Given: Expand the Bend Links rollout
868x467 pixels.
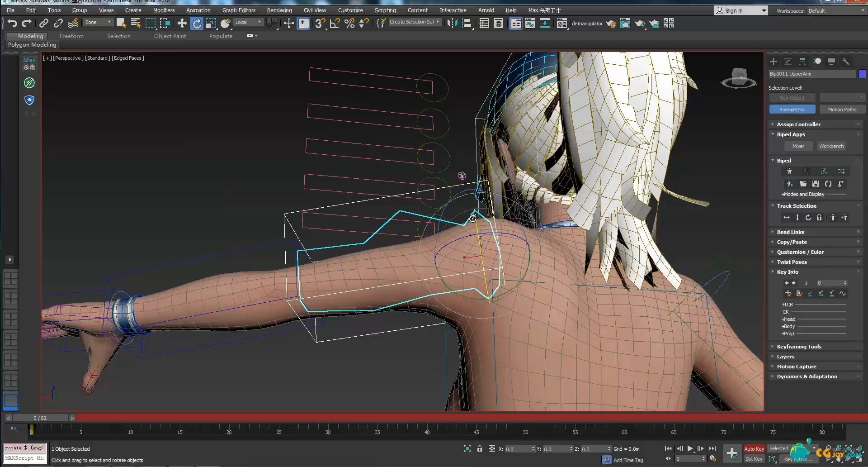Looking at the screenshot, I should [x=816, y=232].
